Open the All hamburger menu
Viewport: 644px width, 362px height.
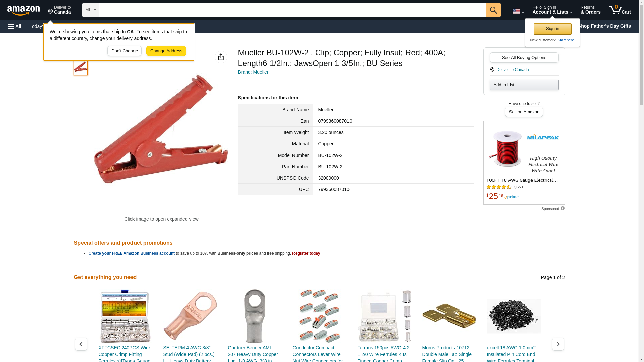pyautogui.click(x=15, y=26)
